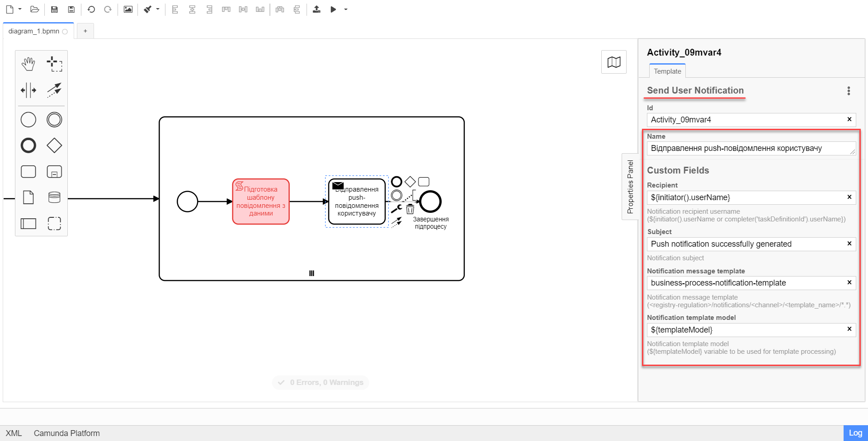The height and width of the screenshot is (441, 868).
Task: Change element type with wrench icon
Action: 396,209
